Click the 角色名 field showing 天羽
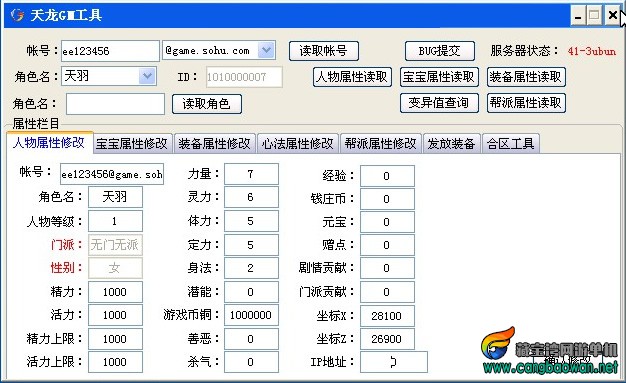The image size is (626, 383). 115,197
